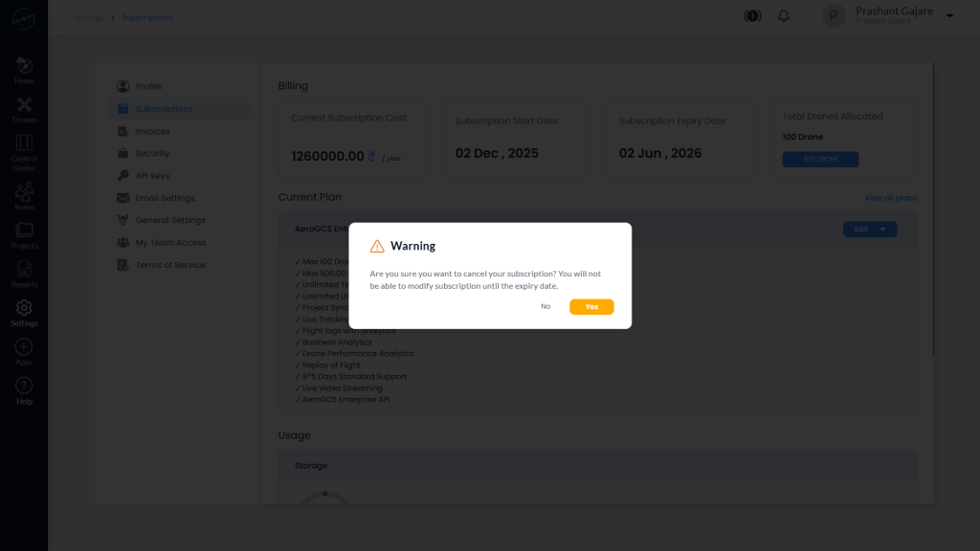This screenshot has width=980, height=551.
Task: Select the Drones icon in sidebar
Action: coord(23,105)
